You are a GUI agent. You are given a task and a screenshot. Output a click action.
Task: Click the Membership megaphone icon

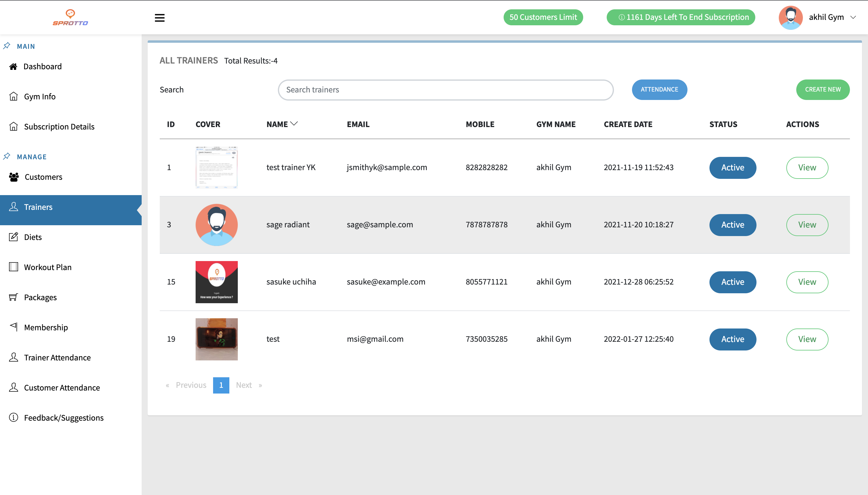[x=14, y=327]
